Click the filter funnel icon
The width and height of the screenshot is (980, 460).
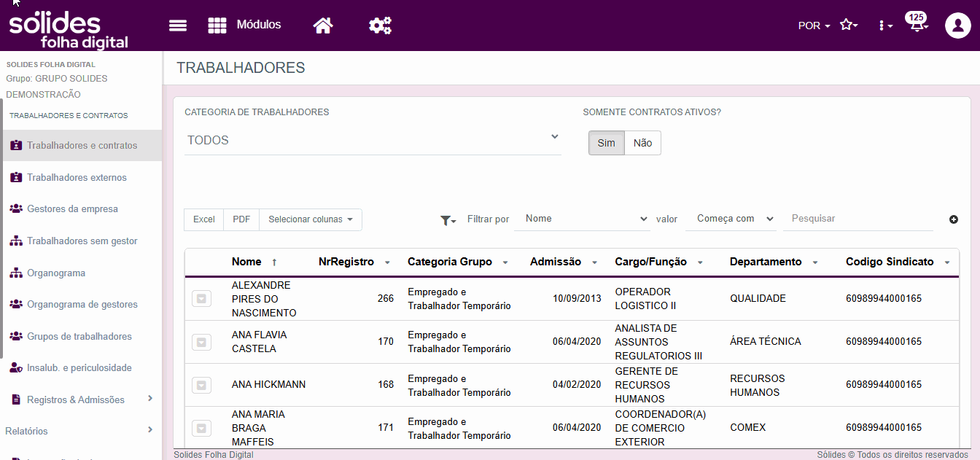tap(447, 219)
